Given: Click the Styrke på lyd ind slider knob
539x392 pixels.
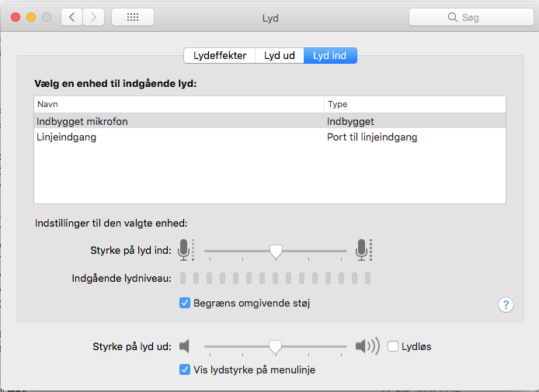Looking at the screenshot, I should [275, 251].
